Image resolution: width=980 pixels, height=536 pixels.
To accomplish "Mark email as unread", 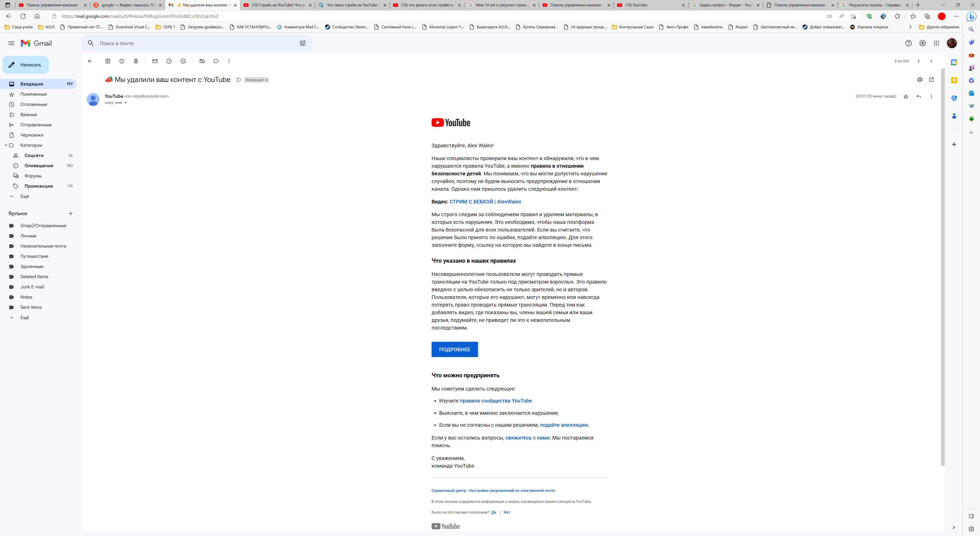I will [155, 61].
